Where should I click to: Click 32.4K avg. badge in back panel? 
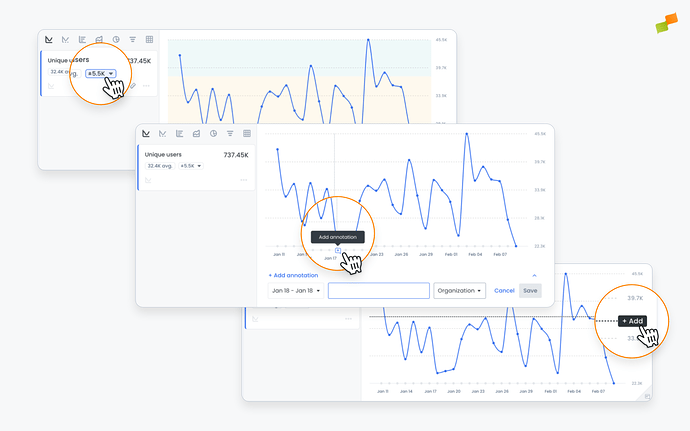point(63,72)
